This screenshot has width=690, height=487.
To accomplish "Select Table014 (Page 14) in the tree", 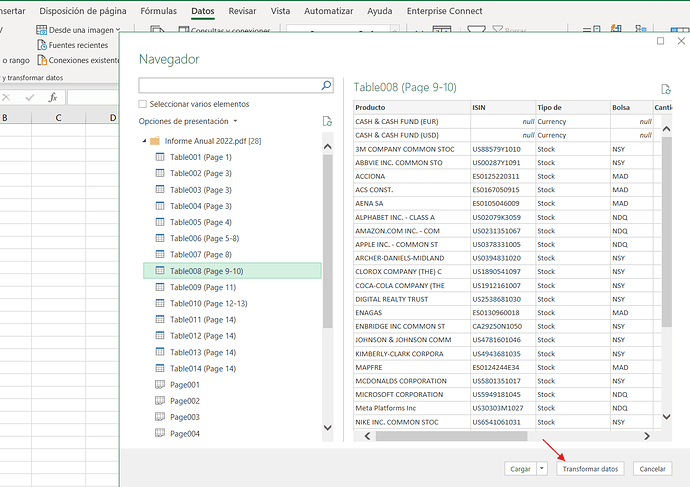I will [203, 369].
